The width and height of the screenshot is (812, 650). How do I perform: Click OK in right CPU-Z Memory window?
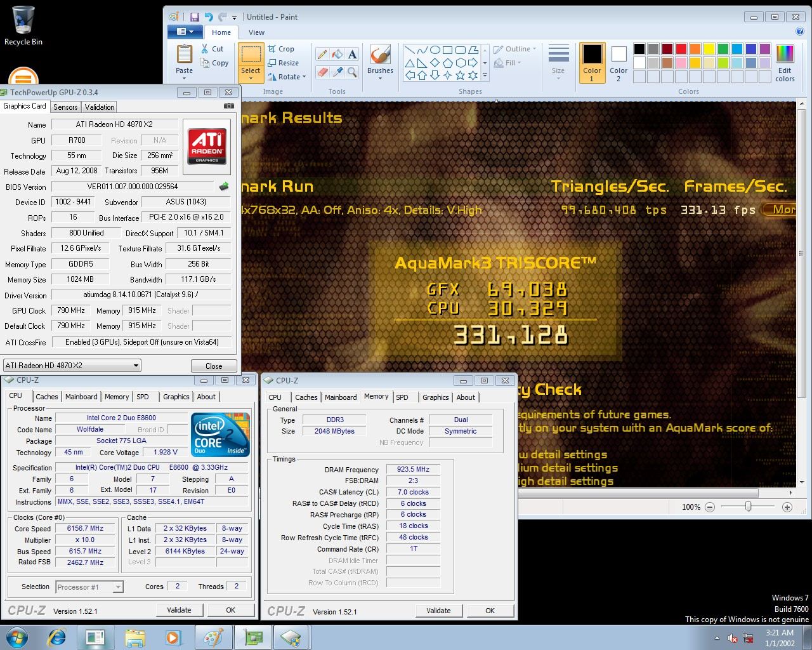490,611
